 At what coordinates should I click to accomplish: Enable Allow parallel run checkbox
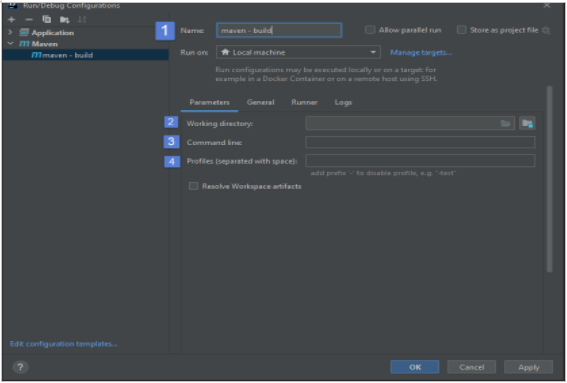tap(370, 30)
